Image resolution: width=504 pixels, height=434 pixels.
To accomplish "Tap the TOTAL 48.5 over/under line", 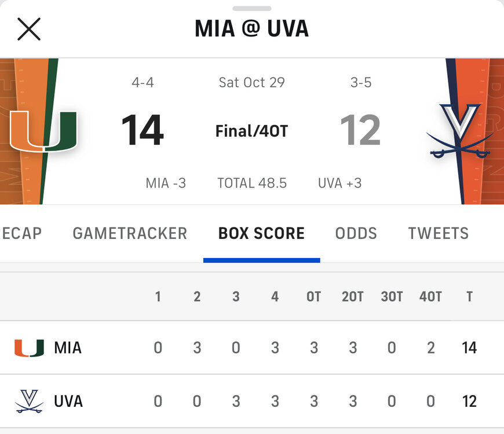I will [252, 183].
